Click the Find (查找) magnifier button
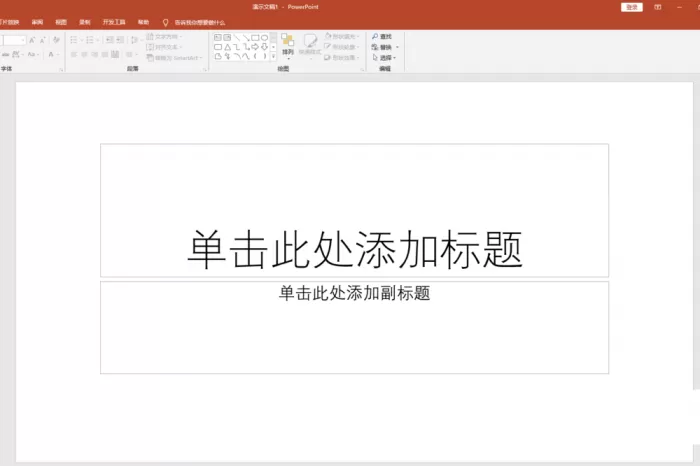 click(382, 36)
